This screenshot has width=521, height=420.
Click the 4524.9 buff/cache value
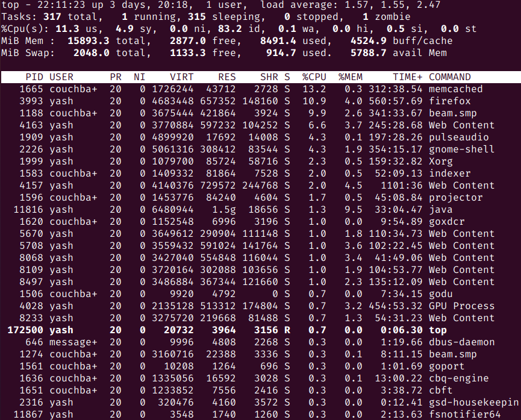point(369,41)
